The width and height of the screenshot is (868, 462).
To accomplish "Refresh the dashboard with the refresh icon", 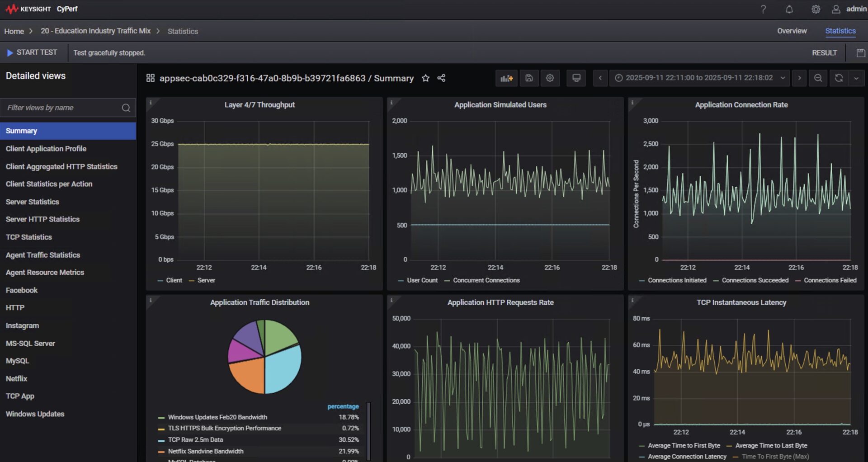I will [x=839, y=78].
